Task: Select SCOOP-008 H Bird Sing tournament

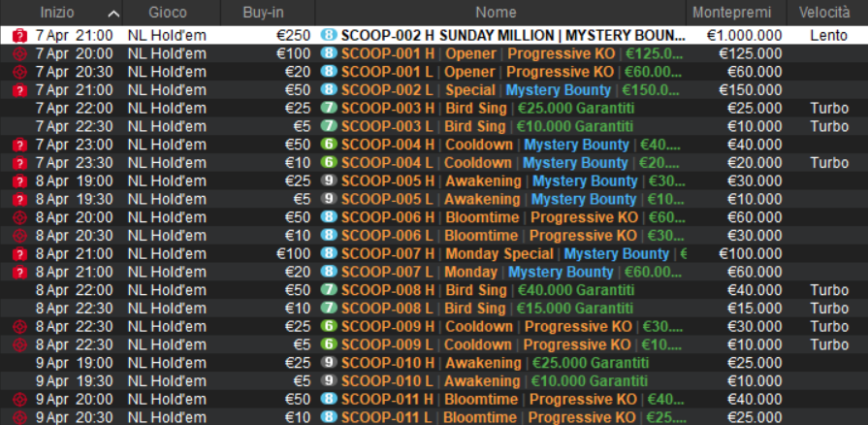Action: [488, 290]
